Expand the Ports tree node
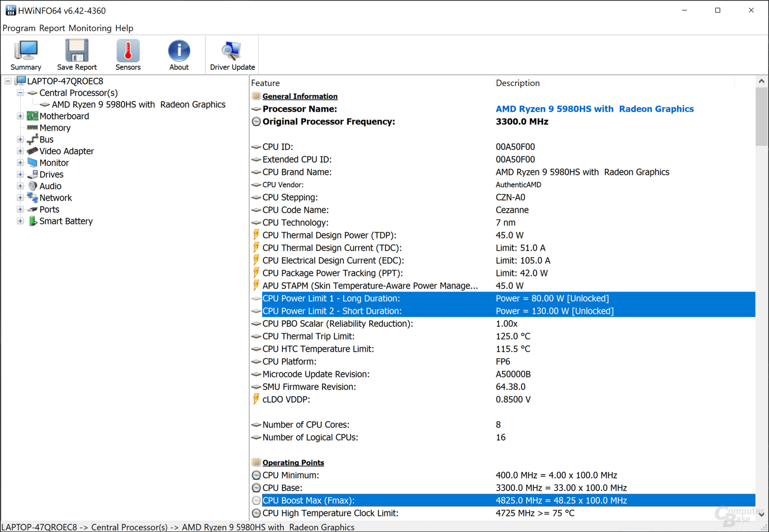The image size is (769, 532). [20, 209]
